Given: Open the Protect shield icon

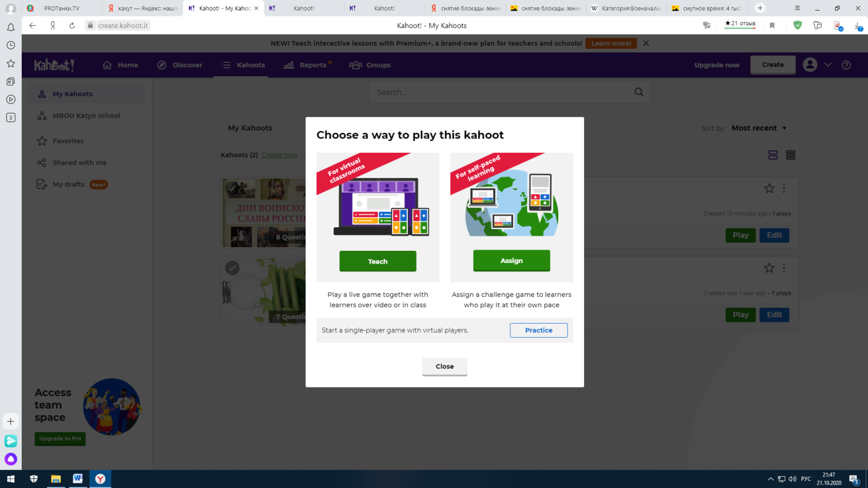Looking at the screenshot, I should pyautogui.click(x=797, y=25).
